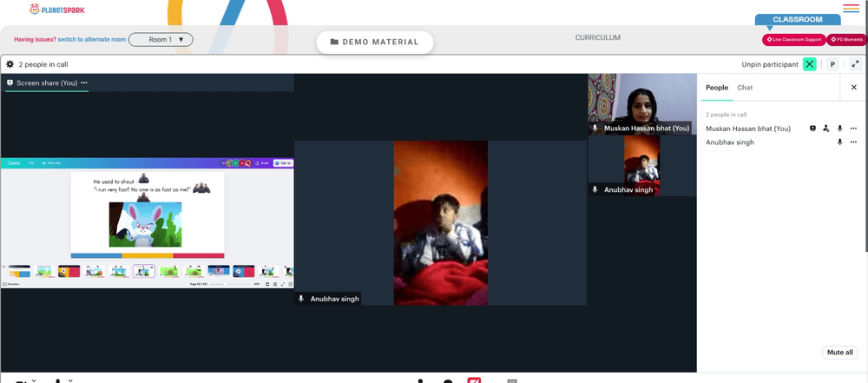Open more options next to Screen share (You)

[84, 83]
